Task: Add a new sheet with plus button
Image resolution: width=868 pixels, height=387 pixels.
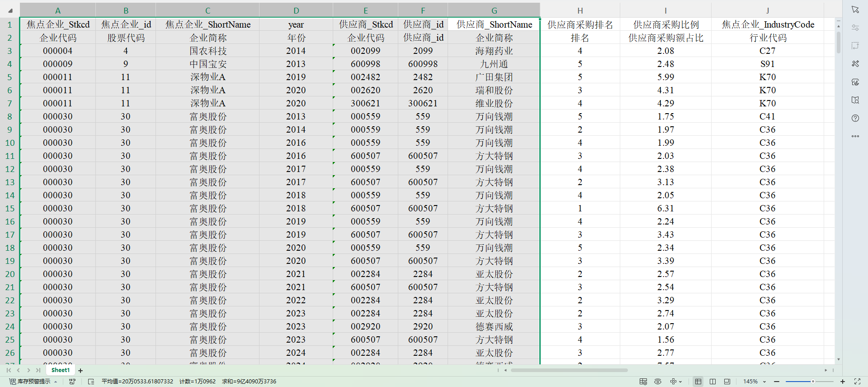Action: pyautogui.click(x=80, y=371)
